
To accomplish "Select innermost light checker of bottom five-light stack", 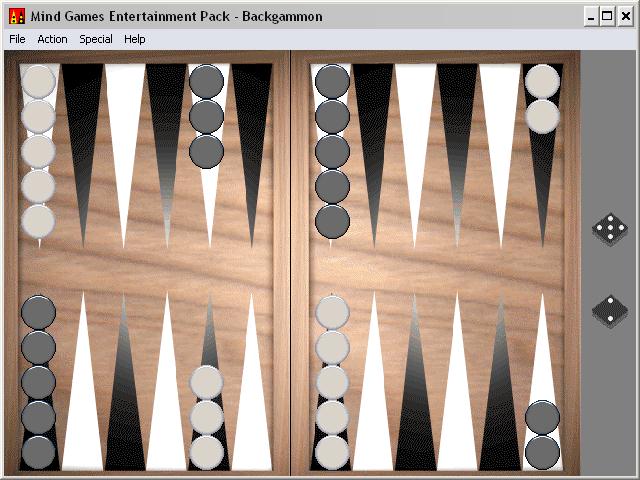I will pos(332,313).
